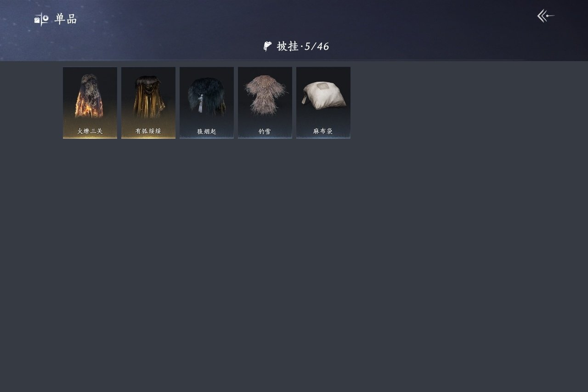This screenshot has height=392, width=588.
Task: Click the 钓雪 name label
Action: point(265,131)
